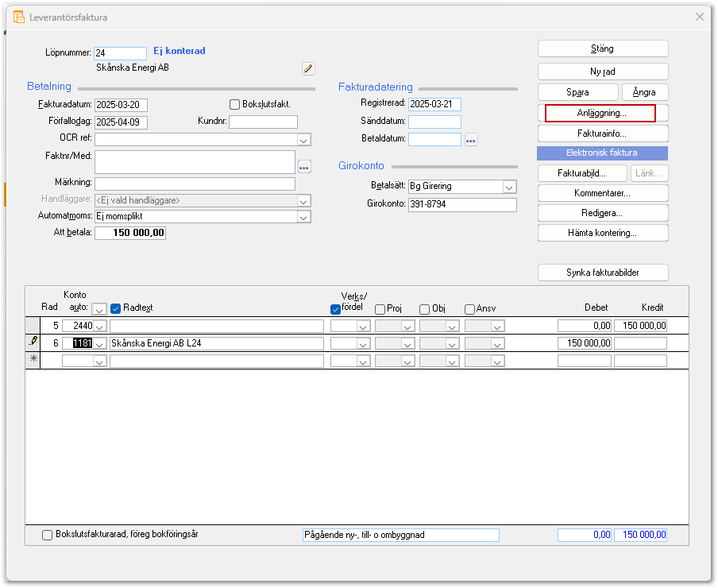Click the Leverantörsfaktura window icon in title bar
718x588 pixels.
19,17
